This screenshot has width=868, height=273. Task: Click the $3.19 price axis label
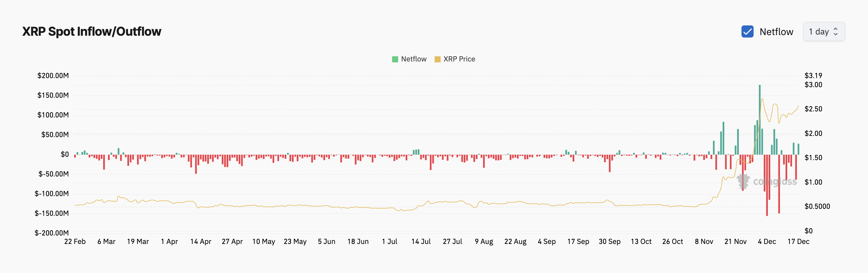pyautogui.click(x=813, y=75)
